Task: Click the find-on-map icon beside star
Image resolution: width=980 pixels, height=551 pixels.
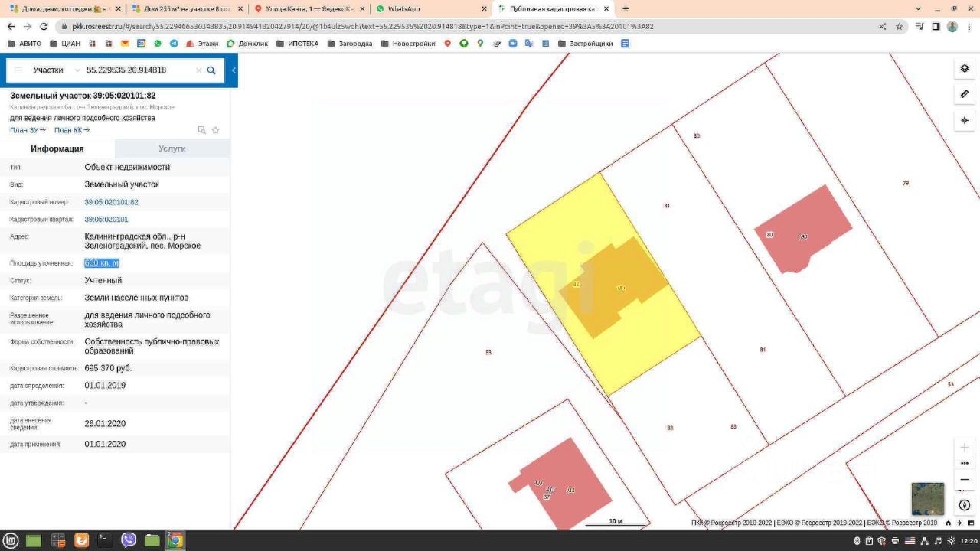Action: 202,130
